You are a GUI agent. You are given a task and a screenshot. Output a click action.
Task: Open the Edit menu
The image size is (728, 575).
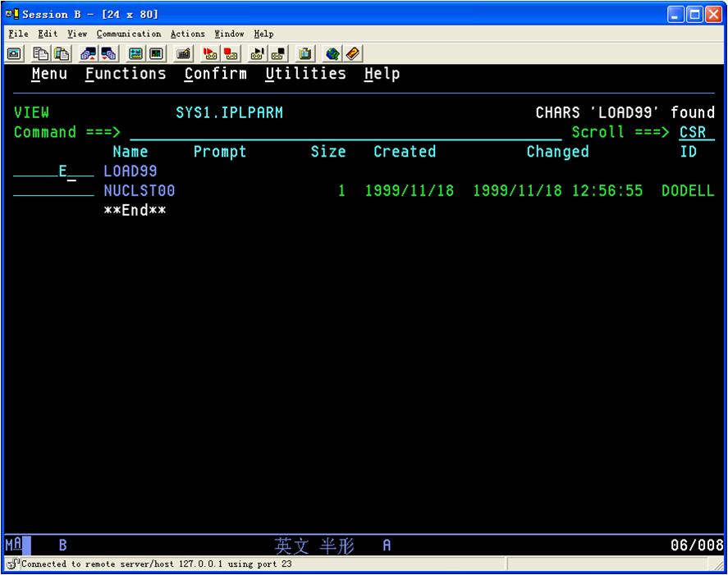pos(48,34)
